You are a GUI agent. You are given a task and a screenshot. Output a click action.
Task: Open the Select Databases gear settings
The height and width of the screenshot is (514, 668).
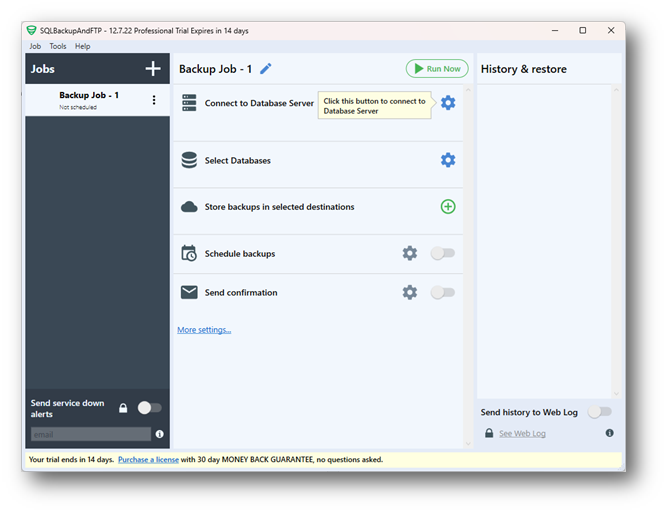pos(448,160)
